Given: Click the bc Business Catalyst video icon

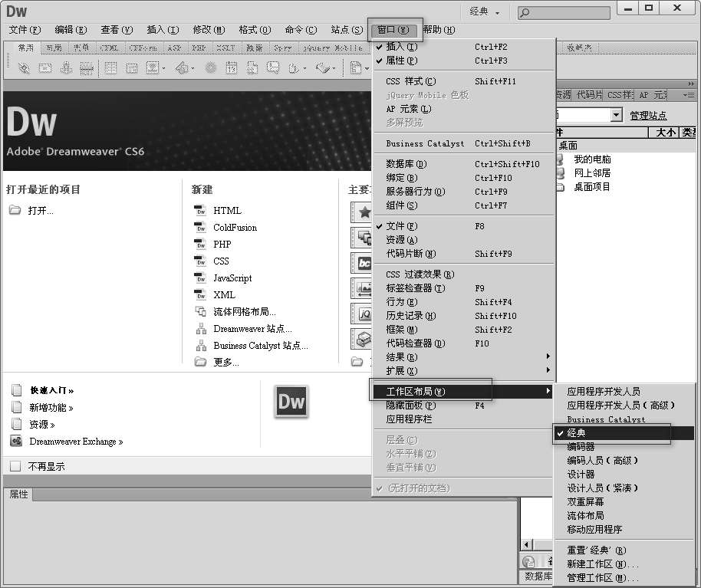Looking at the screenshot, I should pyautogui.click(x=362, y=263).
